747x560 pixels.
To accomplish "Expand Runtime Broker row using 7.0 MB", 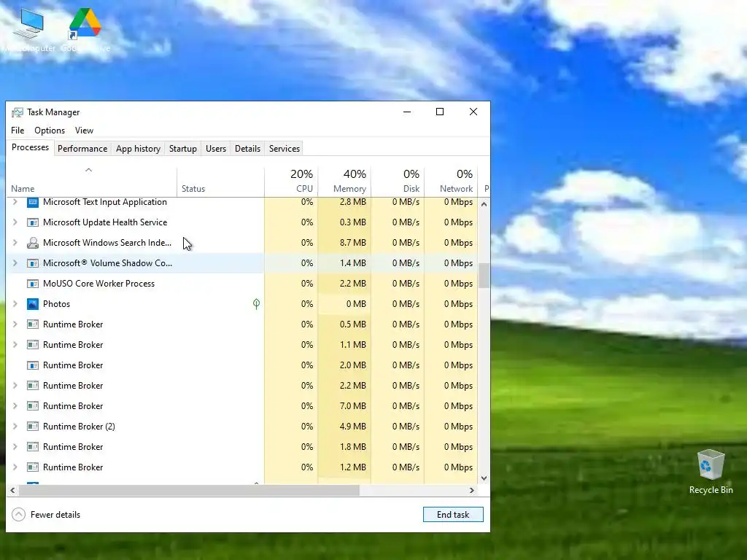I will (x=15, y=406).
